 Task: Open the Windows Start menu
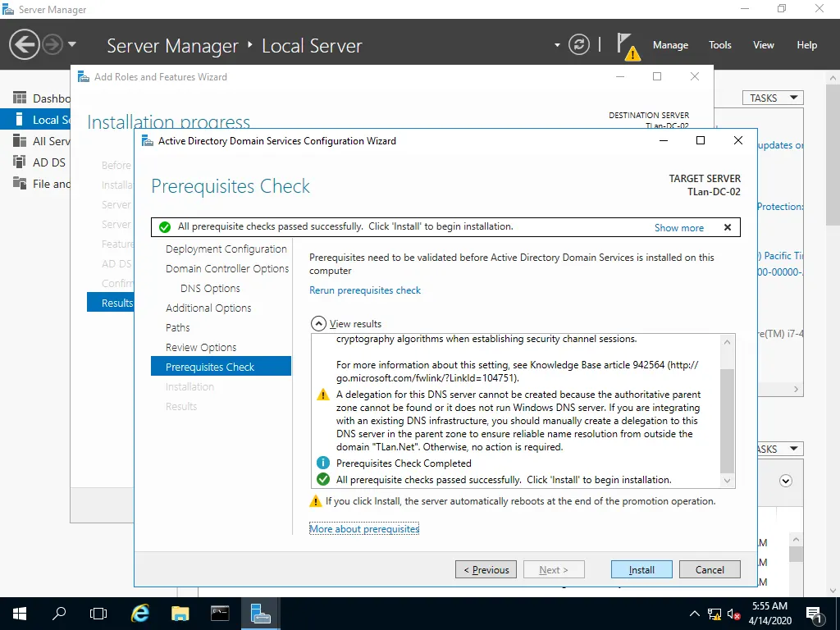click(20, 614)
